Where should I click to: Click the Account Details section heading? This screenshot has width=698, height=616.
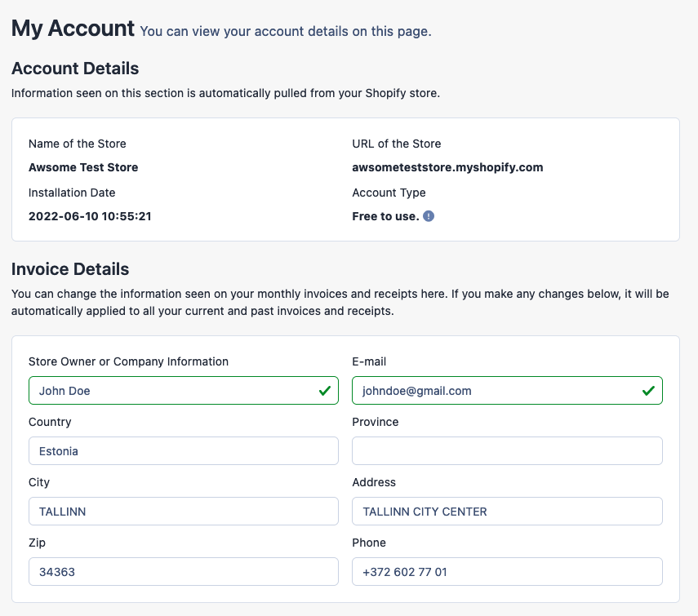pos(75,69)
